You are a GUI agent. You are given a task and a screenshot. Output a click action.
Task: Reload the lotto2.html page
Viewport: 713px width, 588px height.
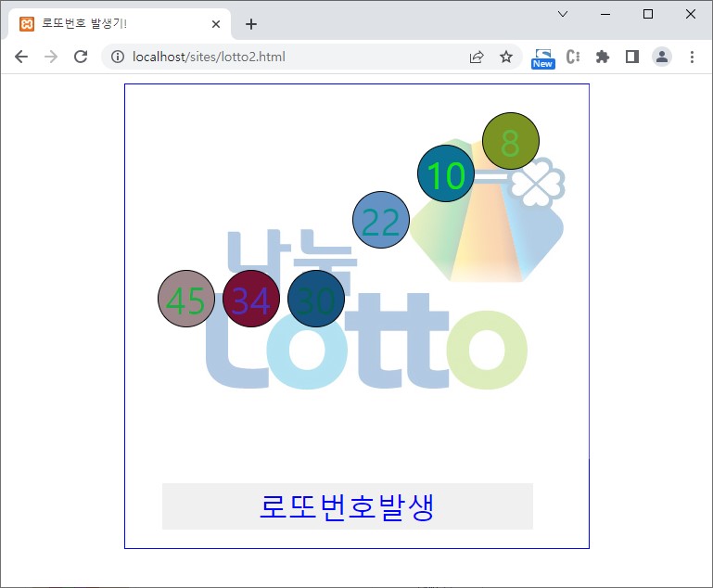81,57
